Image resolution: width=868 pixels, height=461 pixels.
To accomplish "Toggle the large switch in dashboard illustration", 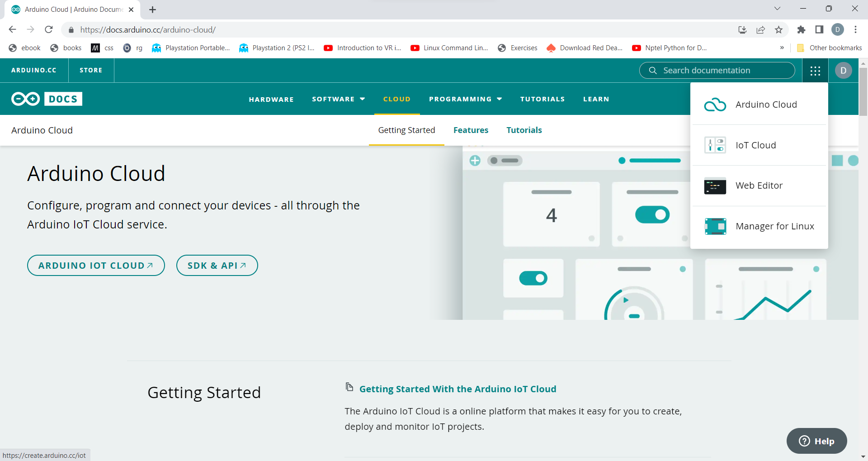I will point(652,214).
